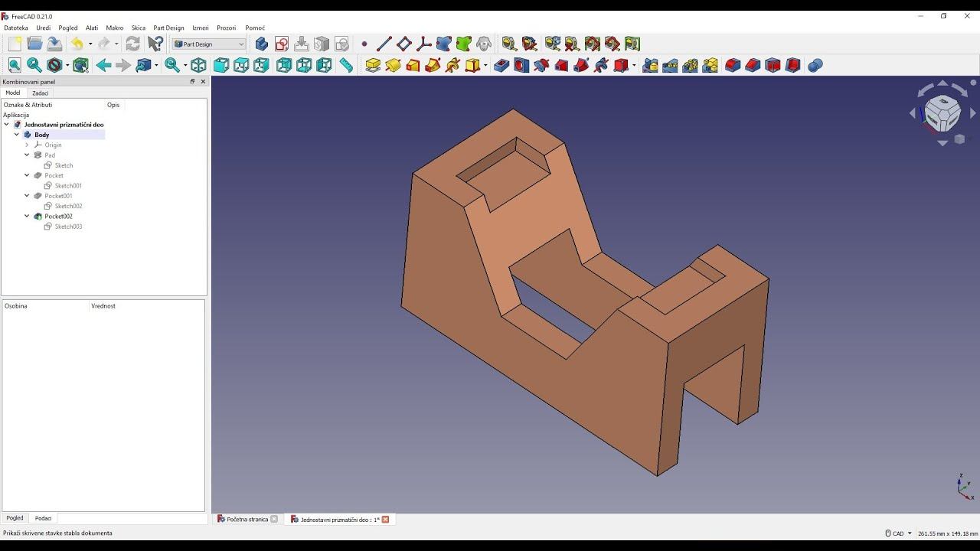Select Sketch003 in the model tree
Viewport: 980px width, 551px height.
point(68,227)
